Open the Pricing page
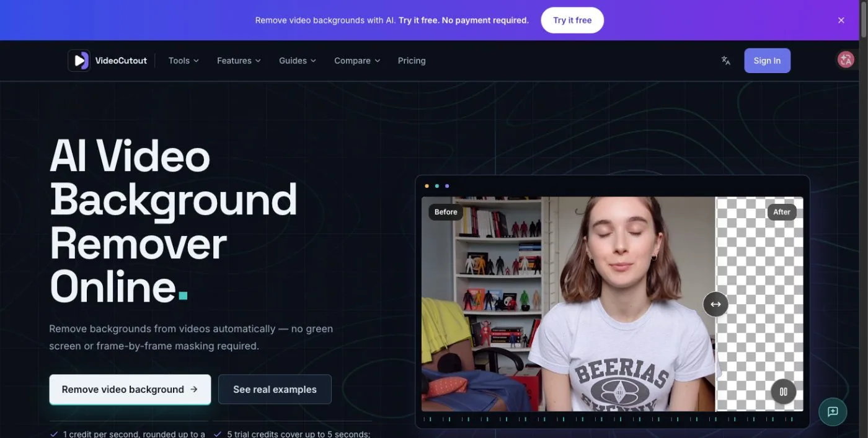This screenshot has width=868, height=438. pos(412,61)
